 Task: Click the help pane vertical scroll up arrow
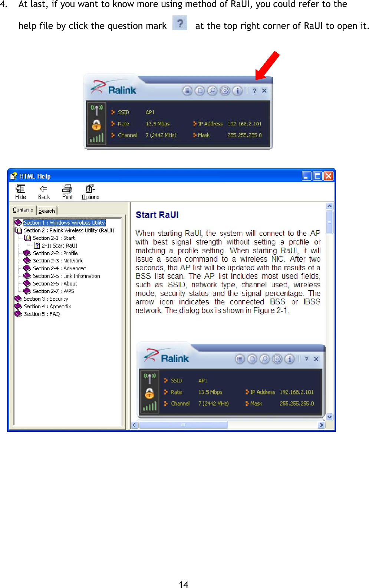(329, 206)
